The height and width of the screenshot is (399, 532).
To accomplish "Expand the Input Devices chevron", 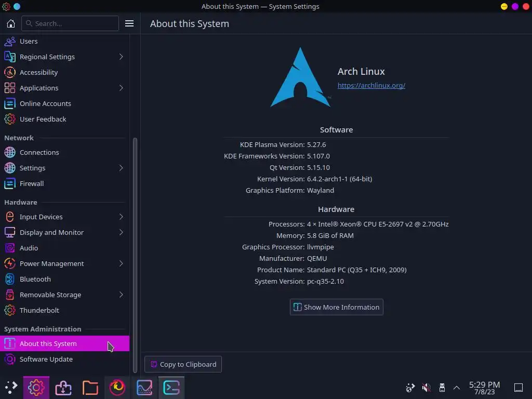I will (121, 217).
